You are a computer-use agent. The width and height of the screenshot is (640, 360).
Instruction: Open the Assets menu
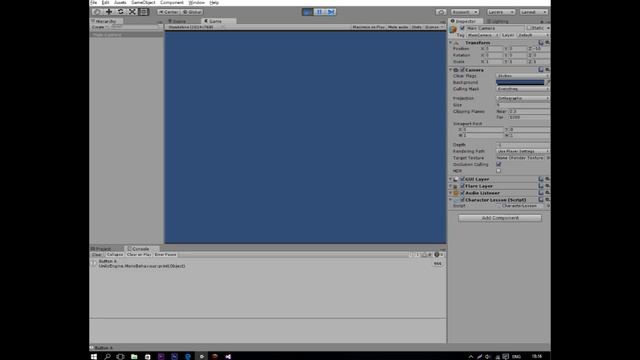120,2
